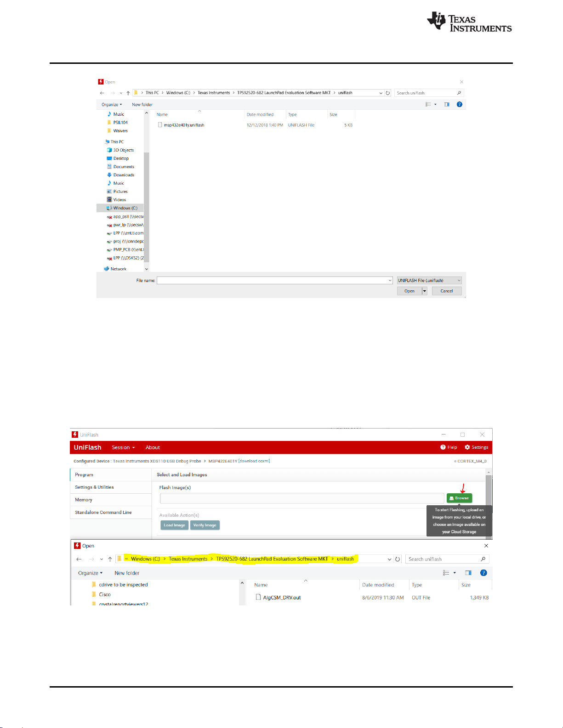The height and width of the screenshot is (728, 563).
Task: Switch to the Memory tab
Action: 111,500
